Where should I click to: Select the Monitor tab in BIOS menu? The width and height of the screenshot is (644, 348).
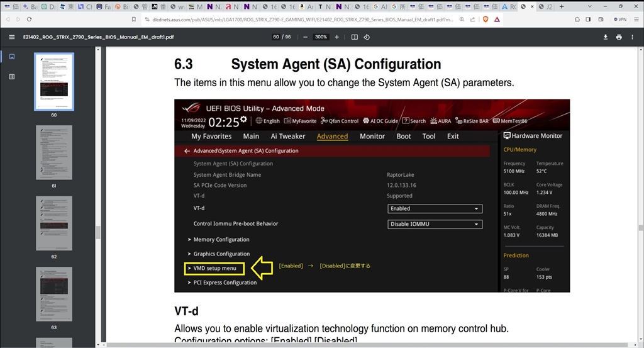click(x=372, y=137)
